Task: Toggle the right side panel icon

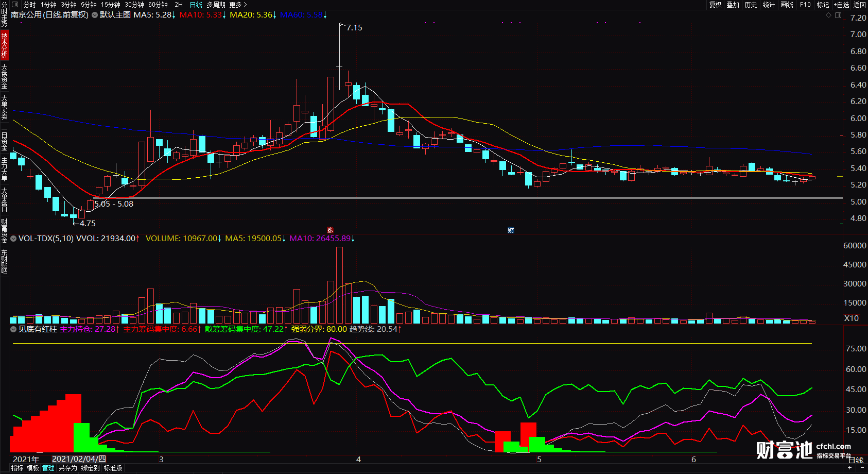Action: 838,15
